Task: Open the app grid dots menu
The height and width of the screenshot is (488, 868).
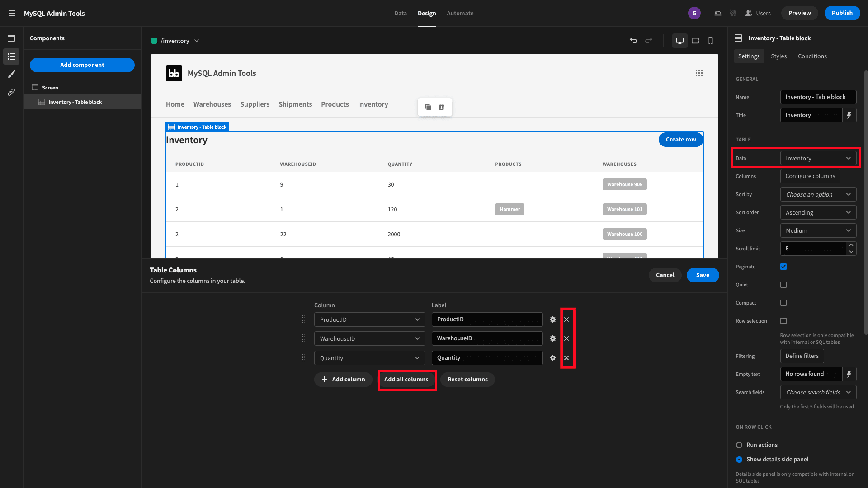Action: [699, 73]
